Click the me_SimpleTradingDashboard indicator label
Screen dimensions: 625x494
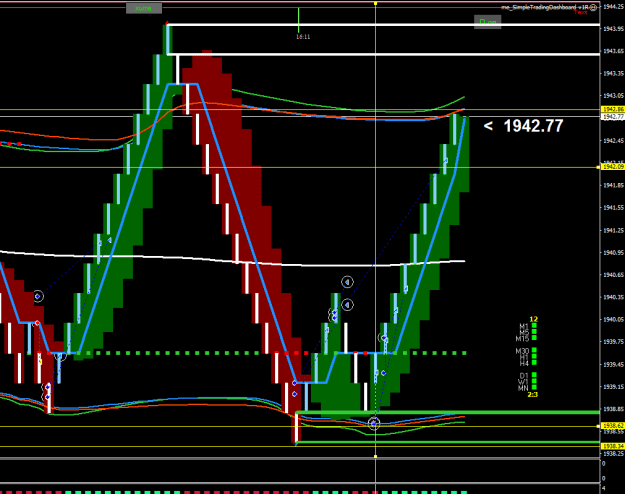coord(545,7)
